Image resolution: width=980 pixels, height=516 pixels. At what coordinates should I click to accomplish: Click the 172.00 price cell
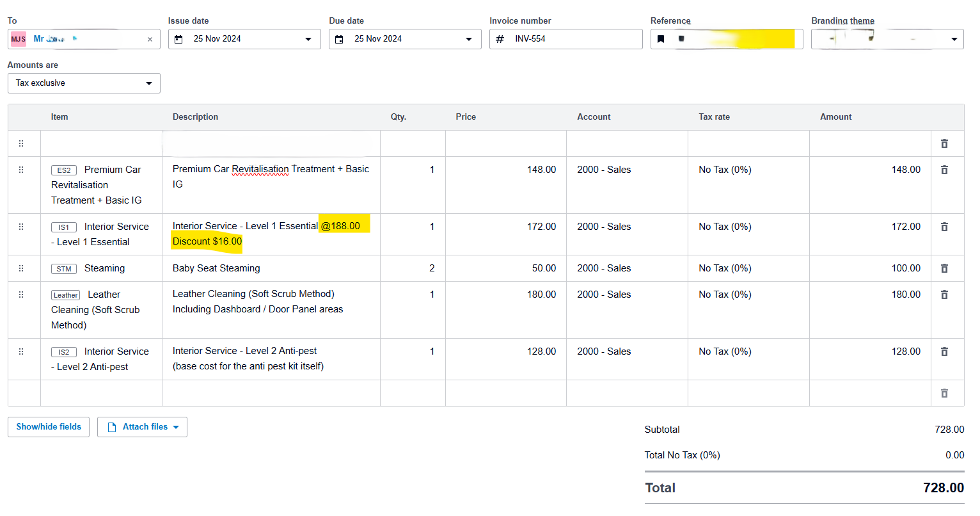coord(505,227)
